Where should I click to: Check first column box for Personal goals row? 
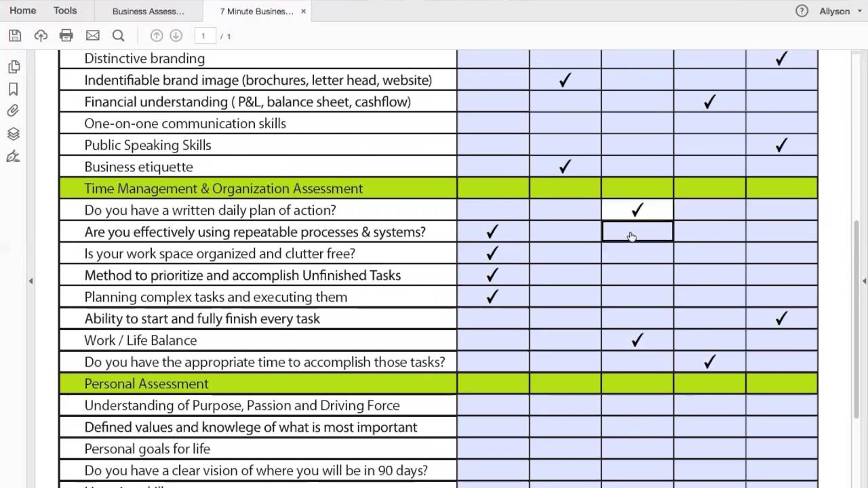pyautogui.click(x=493, y=449)
